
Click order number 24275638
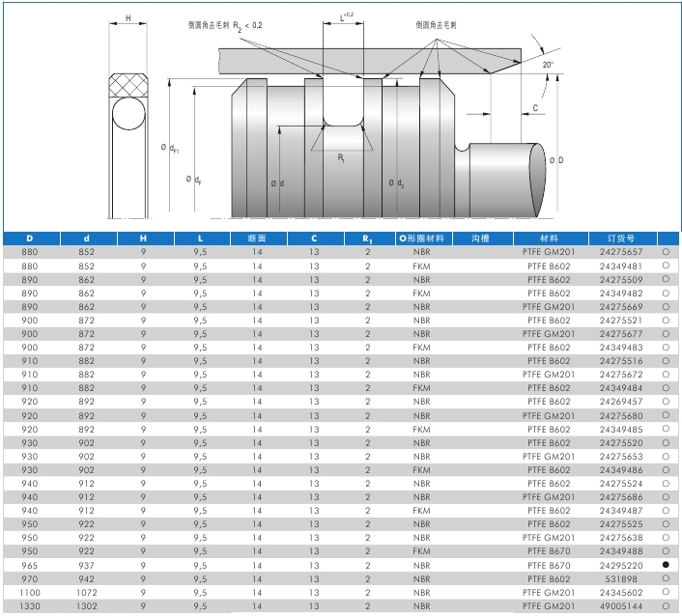click(x=620, y=537)
